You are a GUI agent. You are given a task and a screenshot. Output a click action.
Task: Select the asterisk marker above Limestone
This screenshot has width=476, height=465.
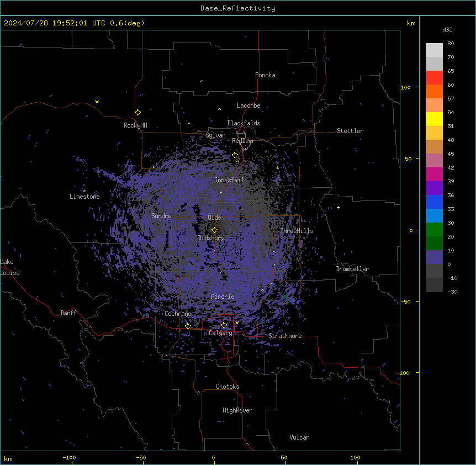tap(84, 191)
